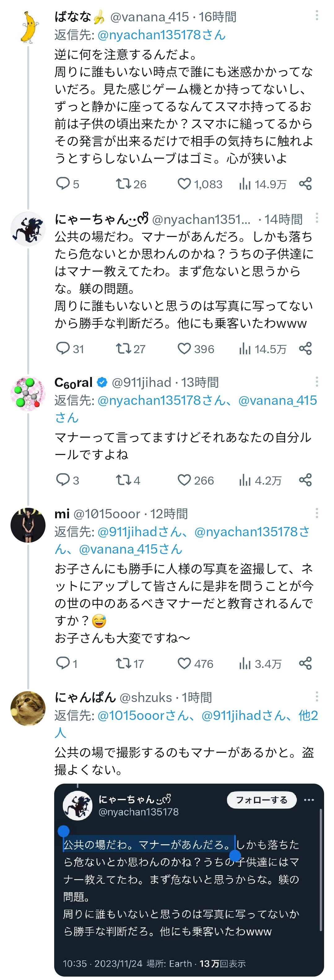This screenshot has width=334, height=980.
Task: Click the フォローする button in quoted screenshot
Action: (x=262, y=800)
